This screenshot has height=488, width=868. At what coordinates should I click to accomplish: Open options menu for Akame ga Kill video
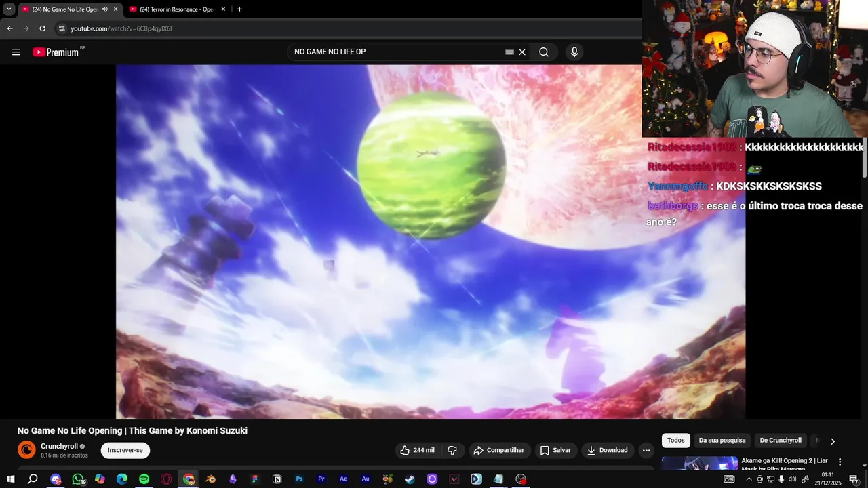coord(840,462)
